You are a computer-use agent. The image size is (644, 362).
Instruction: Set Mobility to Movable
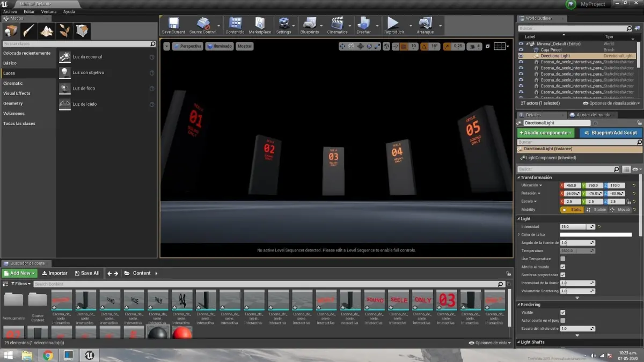point(620,210)
